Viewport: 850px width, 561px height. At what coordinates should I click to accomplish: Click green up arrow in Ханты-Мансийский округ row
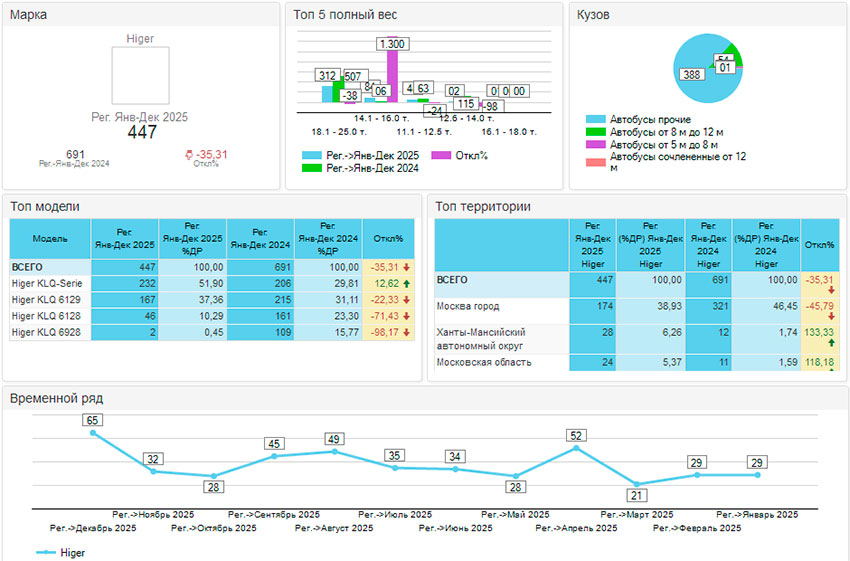coord(831,343)
